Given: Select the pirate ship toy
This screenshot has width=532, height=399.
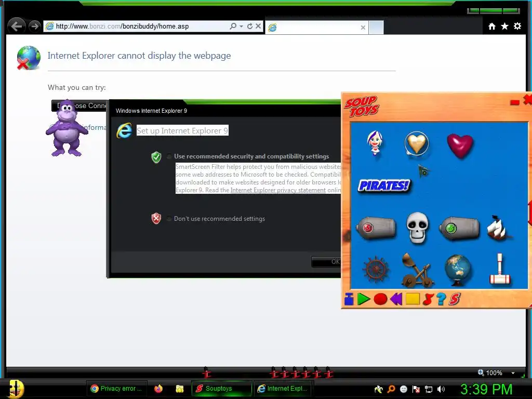Looking at the screenshot, I should [x=498, y=228].
